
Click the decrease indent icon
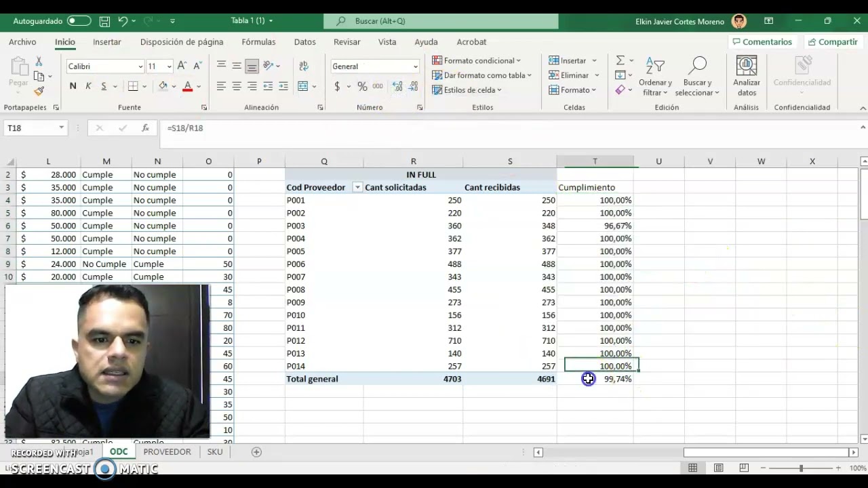pos(268,86)
